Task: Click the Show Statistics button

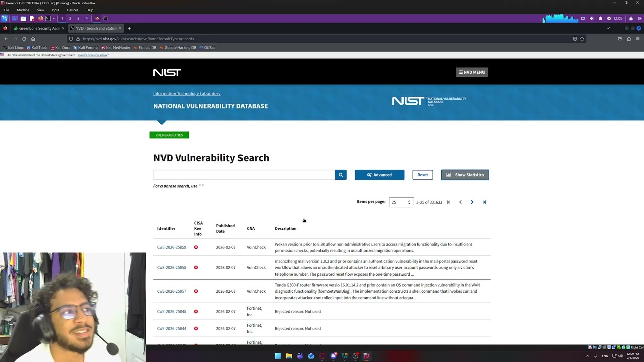Action: coord(465,175)
